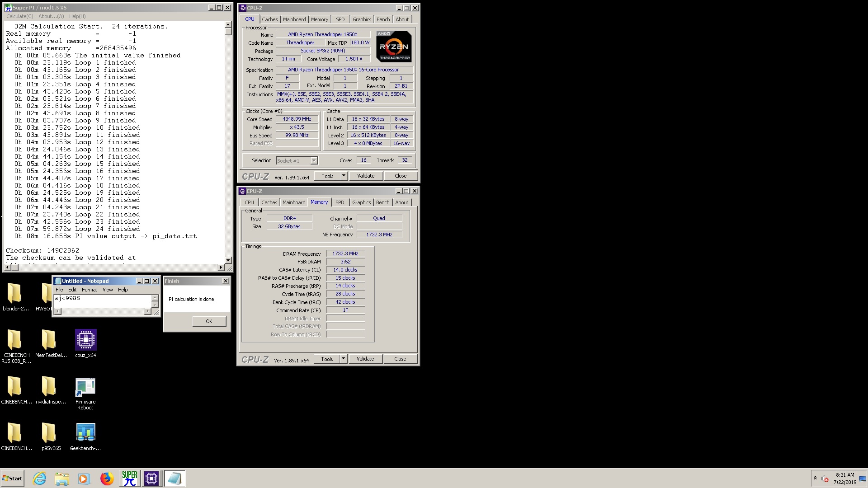Click Validate in bottom CPU-Z window

click(365, 359)
